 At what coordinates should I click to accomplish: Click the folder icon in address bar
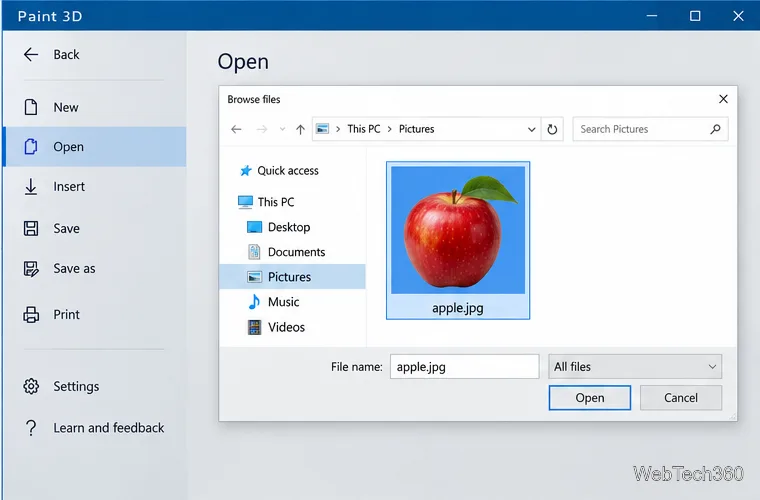tap(322, 129)
